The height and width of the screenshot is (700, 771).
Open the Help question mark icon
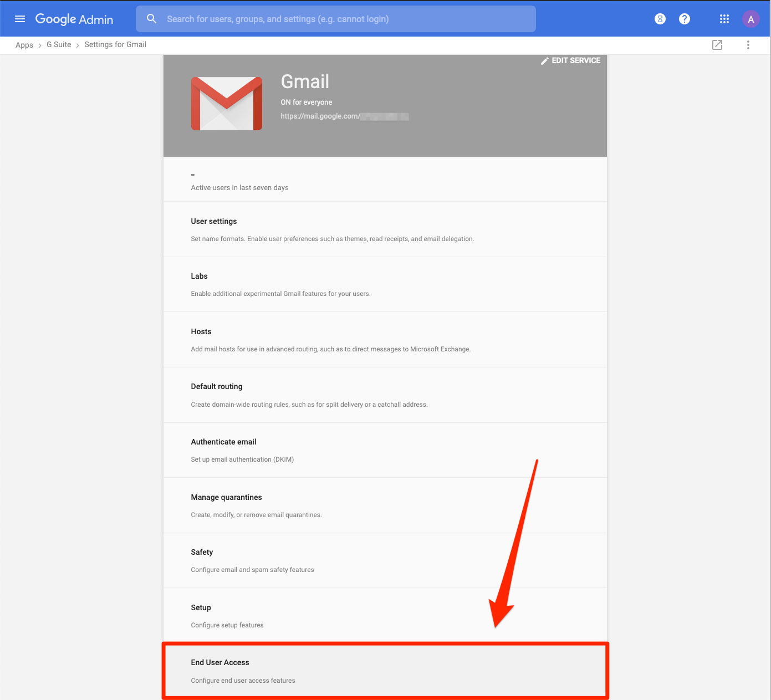(x=685, y=19)
